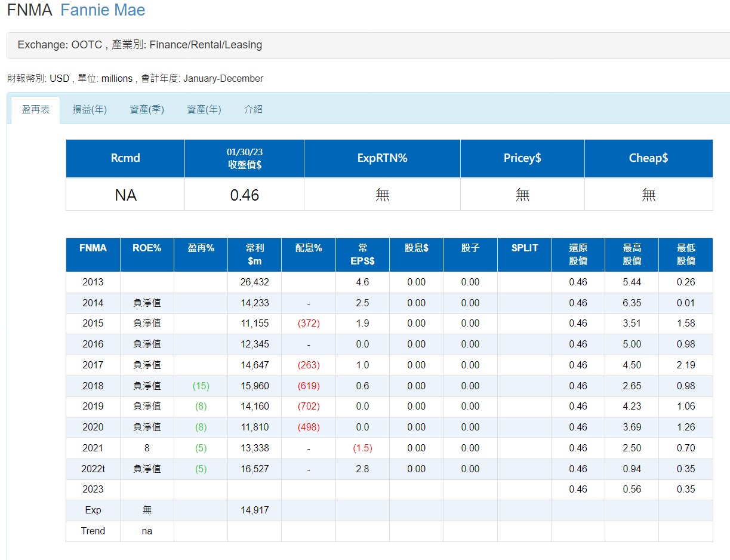Image resolution: width=730 pixels, height=560 pixels.
Task: Open the 介紹 tab
Action: [253, 110]
